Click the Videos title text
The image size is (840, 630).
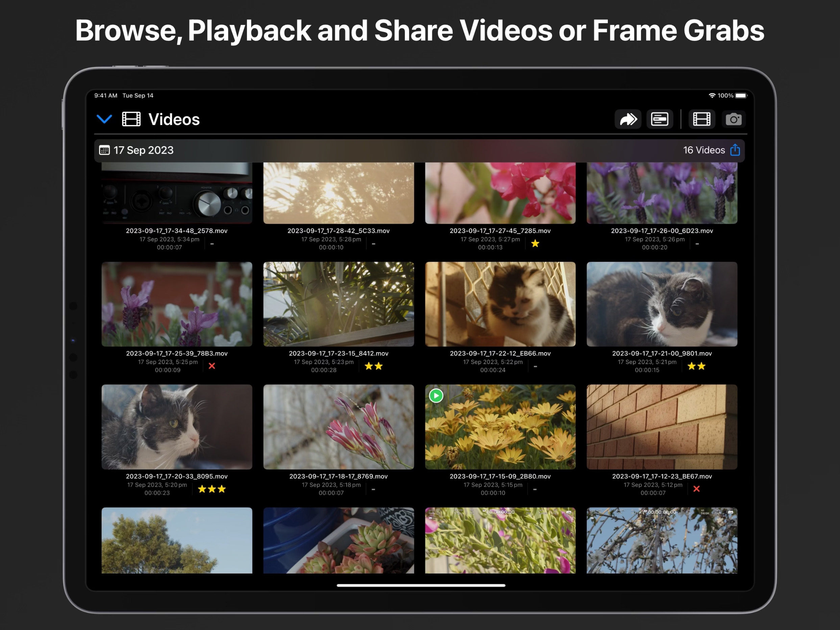coord(174,119)
